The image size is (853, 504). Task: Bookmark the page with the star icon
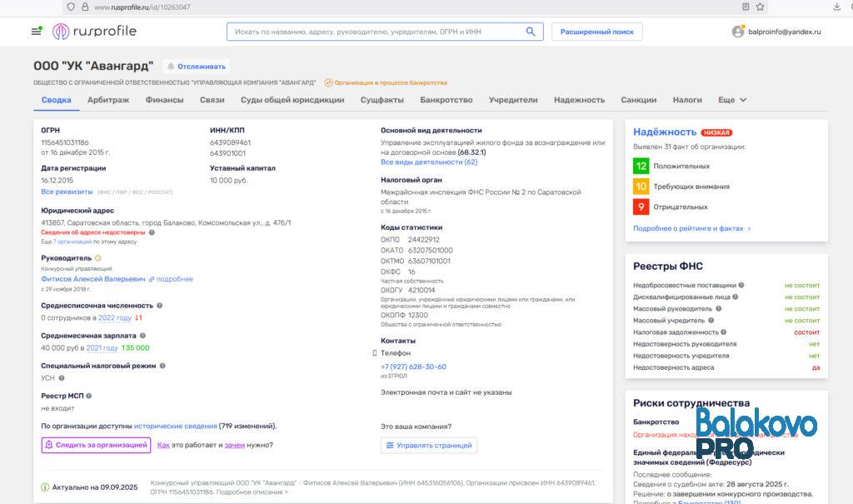(x=760, y=7)
